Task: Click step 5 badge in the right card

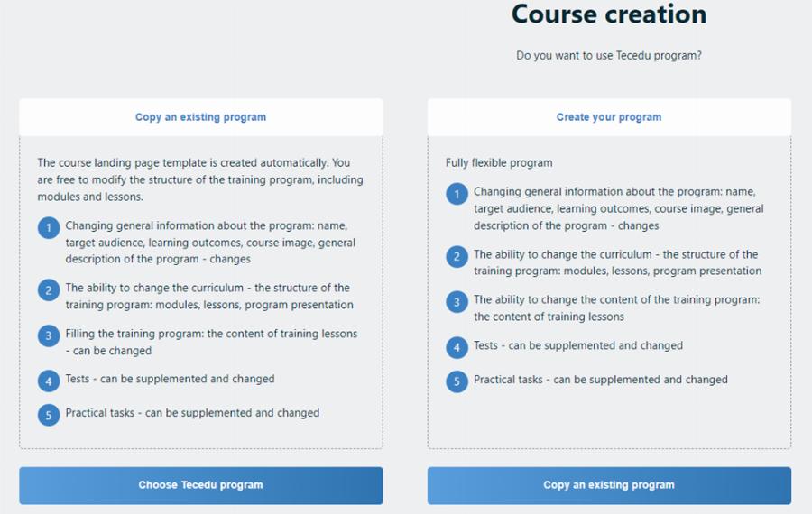Action: point(457,381)
